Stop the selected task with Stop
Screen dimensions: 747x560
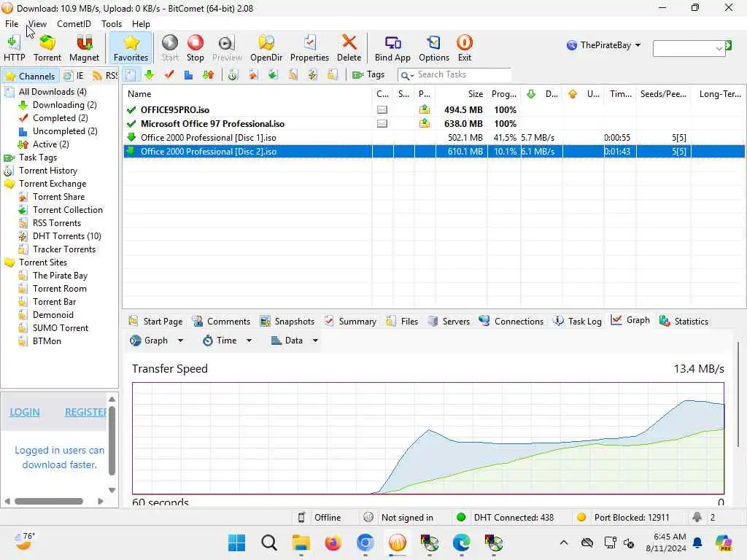[195, 48]
